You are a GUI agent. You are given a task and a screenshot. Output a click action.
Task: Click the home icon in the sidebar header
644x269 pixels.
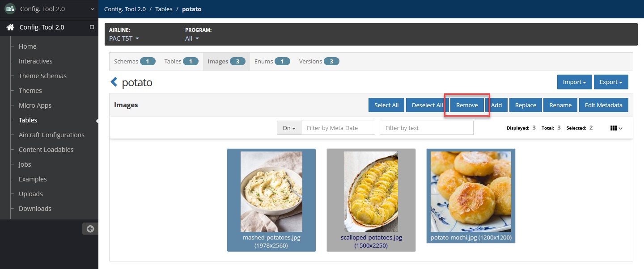10,27
